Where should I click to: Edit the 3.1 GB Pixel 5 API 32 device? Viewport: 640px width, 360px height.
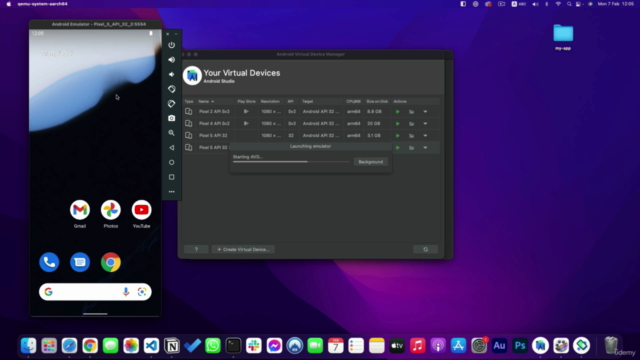(411, 136)
